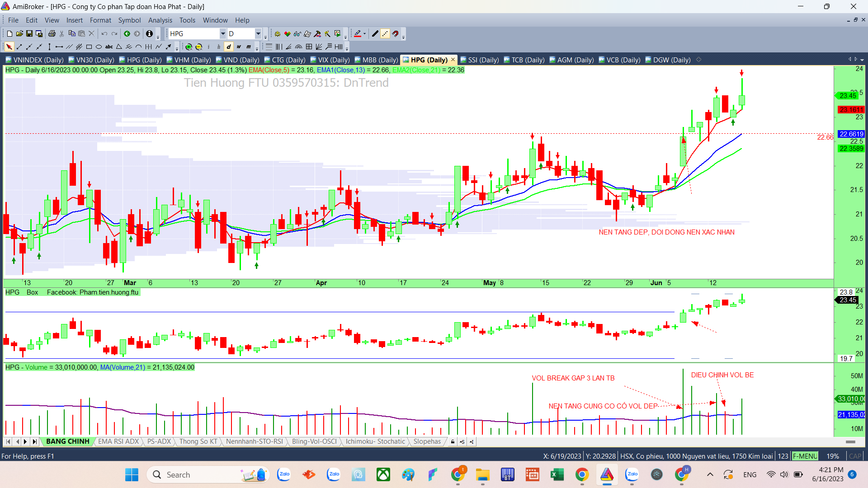Toggle the snap-to-price dotted line button
Screen dimensions: 868x488
[385, 33]
